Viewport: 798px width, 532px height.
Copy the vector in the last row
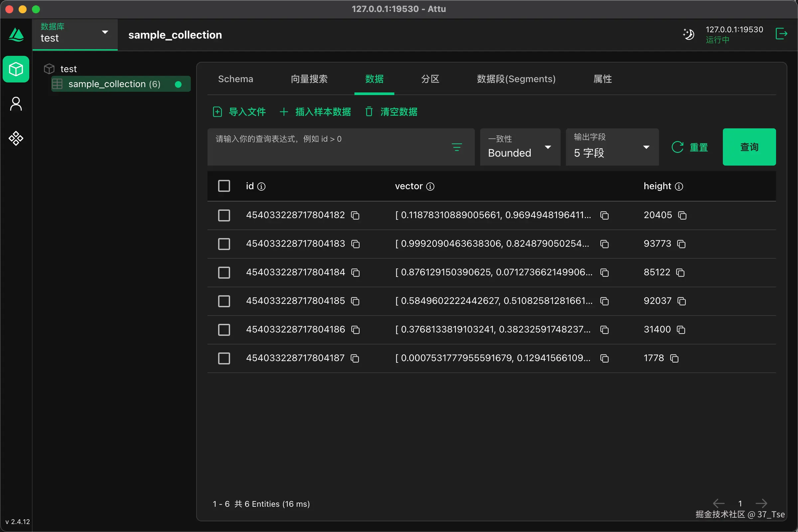click(604, 358)
